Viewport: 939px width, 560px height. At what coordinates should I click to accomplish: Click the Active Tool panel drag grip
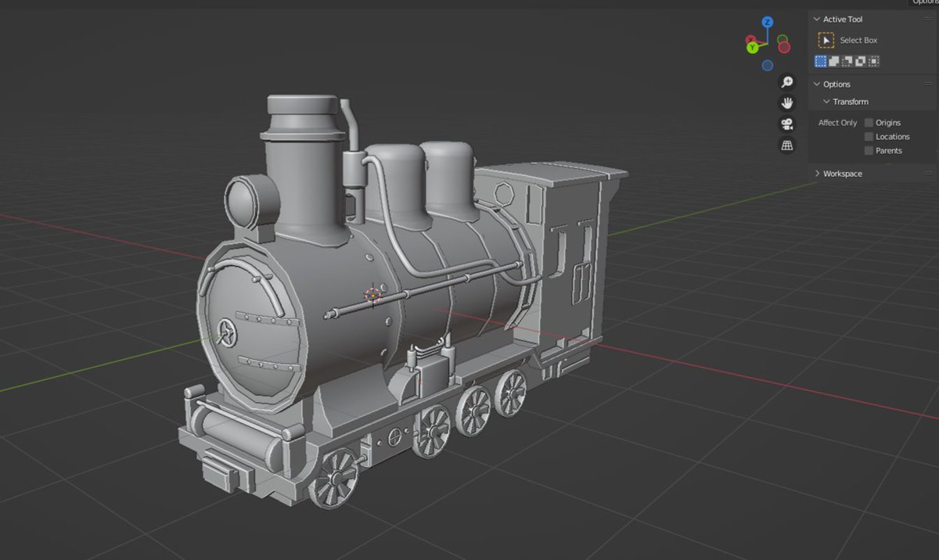coord(926,20)
